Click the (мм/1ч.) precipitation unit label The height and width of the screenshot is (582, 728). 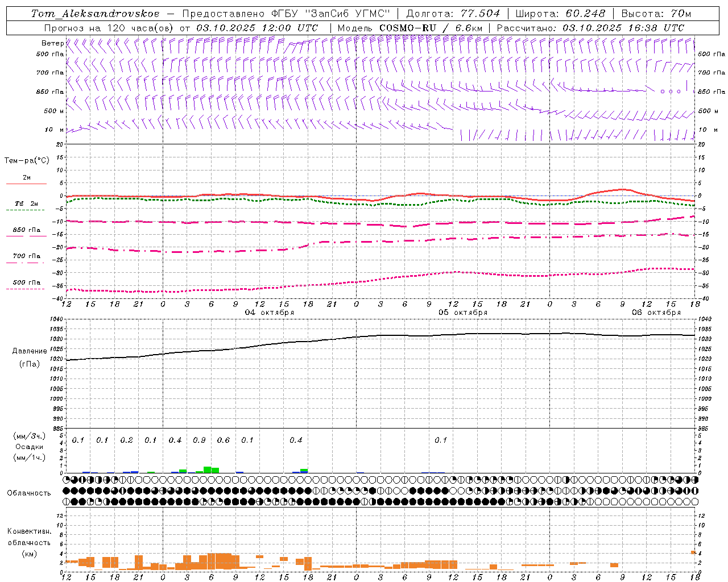[x=29, y=458]
